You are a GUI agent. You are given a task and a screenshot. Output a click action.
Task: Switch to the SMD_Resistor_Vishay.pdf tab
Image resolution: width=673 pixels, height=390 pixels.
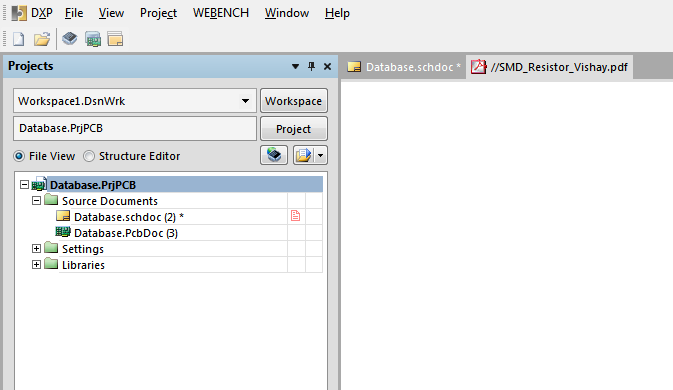coord(549,67)
